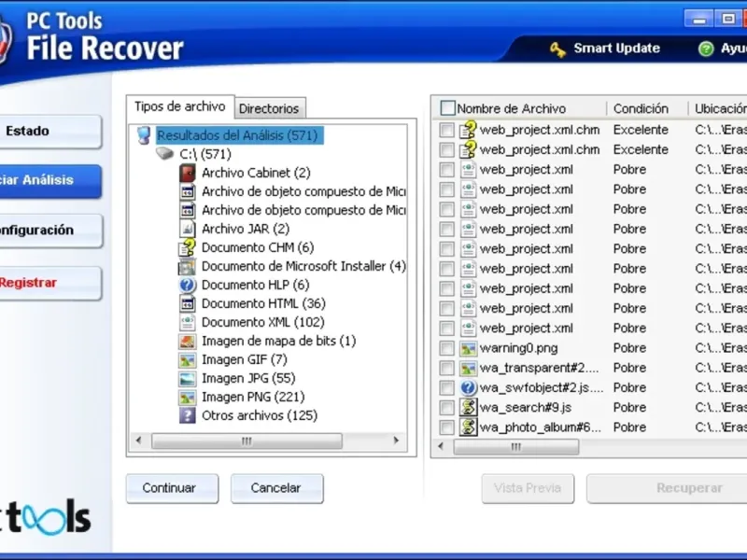The height and width of the screenshot is (560, 747).
Task: Open the Directorios tab
Action: (x=269, y=108)
